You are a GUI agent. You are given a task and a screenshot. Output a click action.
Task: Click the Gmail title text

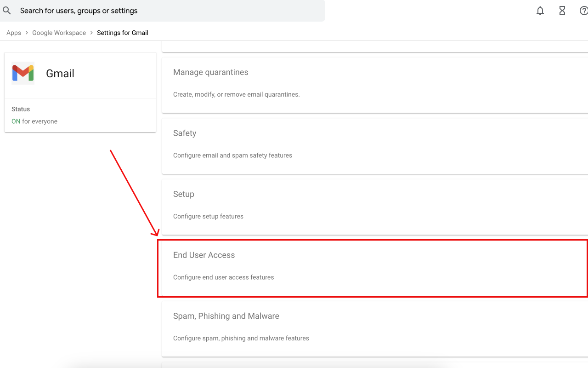pyautogui.click(x=60, y=74)
